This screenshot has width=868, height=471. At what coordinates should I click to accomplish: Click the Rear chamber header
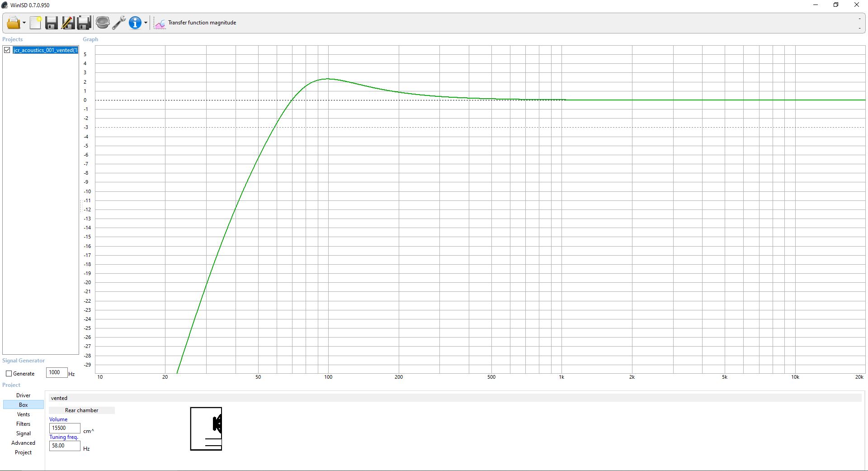(x=82, y=410)
